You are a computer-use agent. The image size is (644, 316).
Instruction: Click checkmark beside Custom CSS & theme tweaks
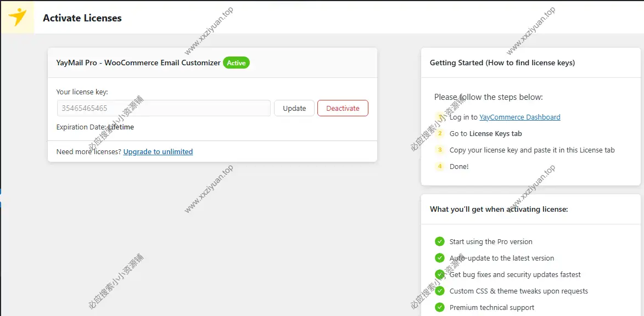click(439, 291)
